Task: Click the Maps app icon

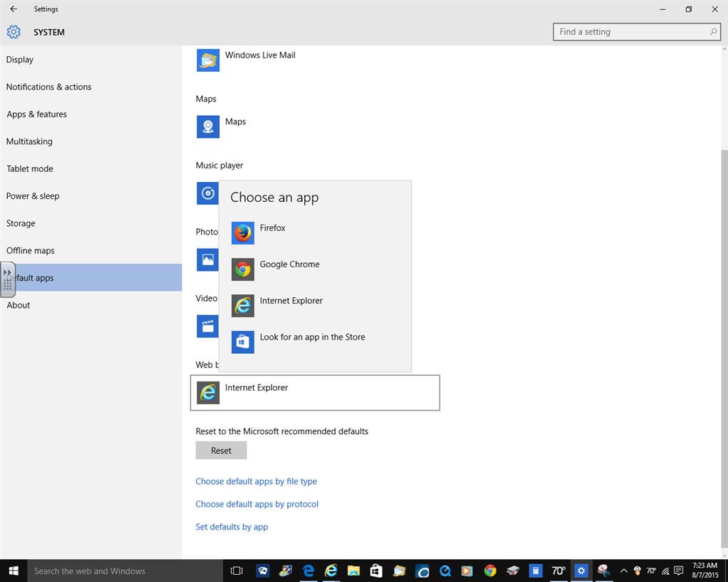Action: coord(208,126)
